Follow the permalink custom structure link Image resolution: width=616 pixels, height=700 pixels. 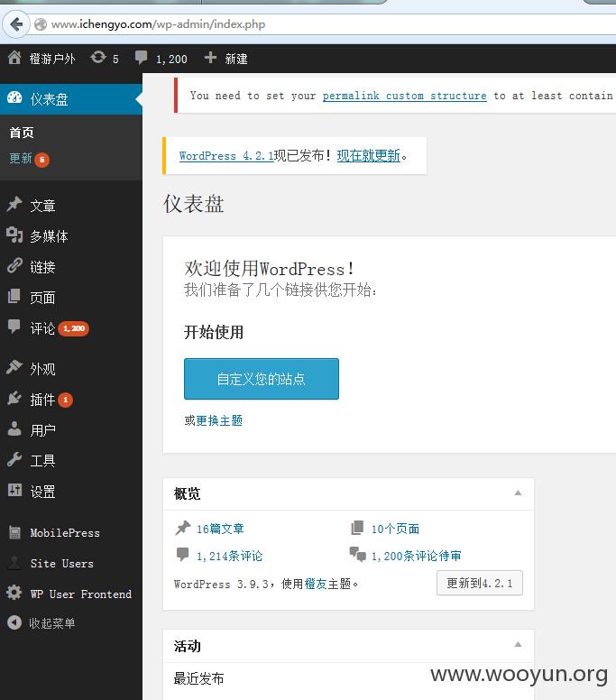[x=404, y=96]
